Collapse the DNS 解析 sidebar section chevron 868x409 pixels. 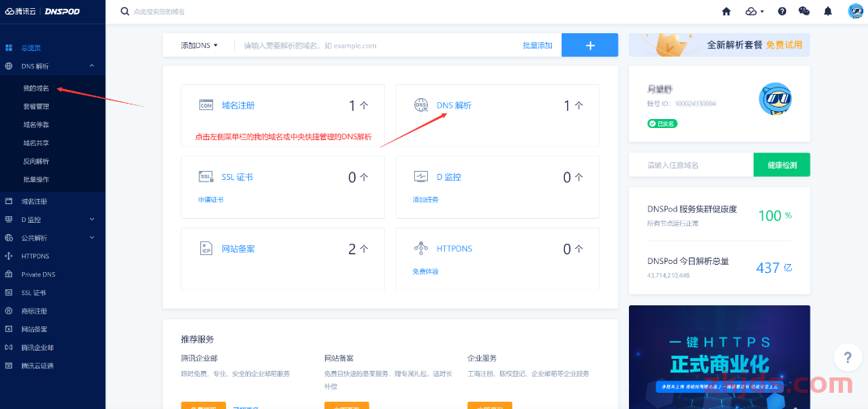[92, 66]
